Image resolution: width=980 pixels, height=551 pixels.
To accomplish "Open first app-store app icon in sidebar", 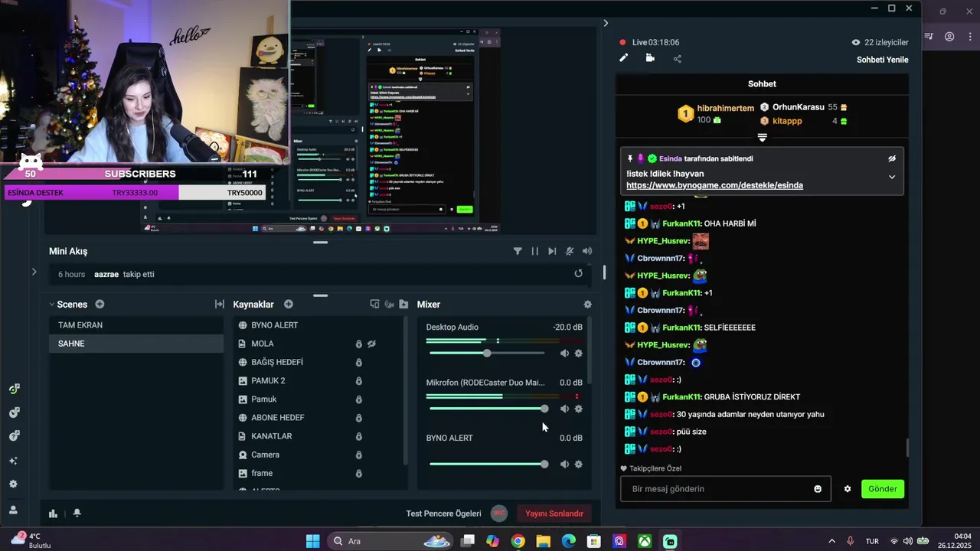I will click(14, 389).
